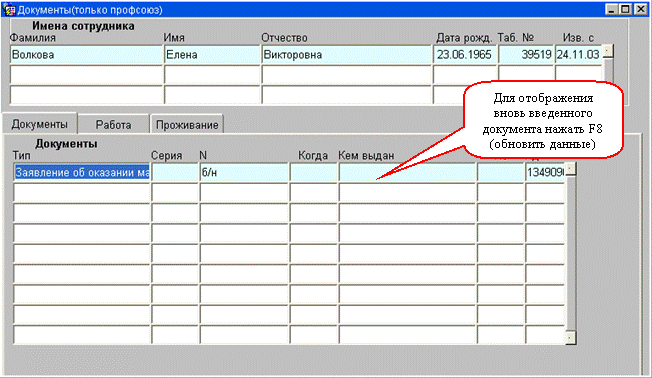Click the Елена first name field
Image resolution: width=652 pixels, height=378 pixels.
coord(212,54)
